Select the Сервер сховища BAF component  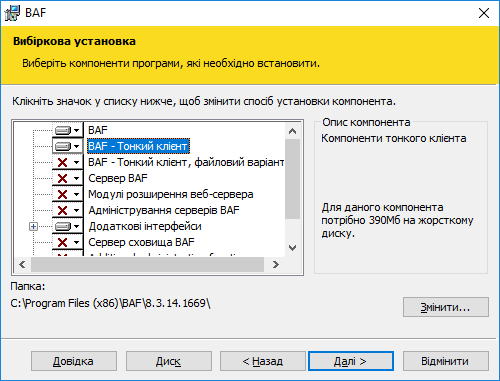[141, 242]
